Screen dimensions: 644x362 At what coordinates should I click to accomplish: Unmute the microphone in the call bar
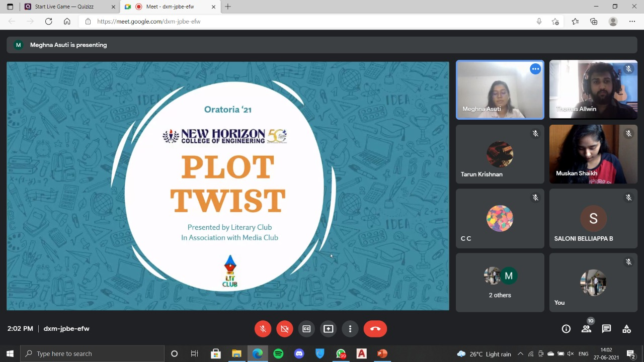(263, 329)
